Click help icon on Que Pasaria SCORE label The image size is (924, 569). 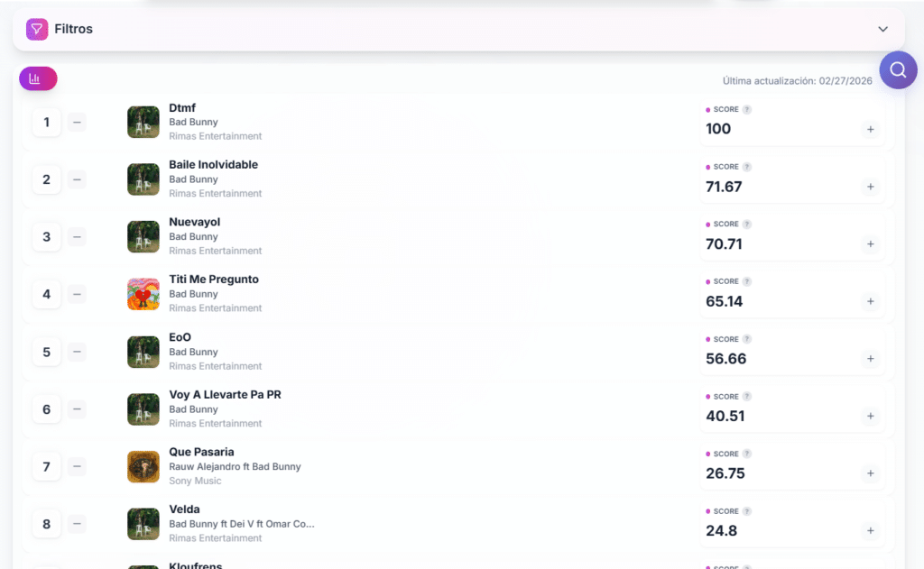pyautogui.click(x=747, y=454)
